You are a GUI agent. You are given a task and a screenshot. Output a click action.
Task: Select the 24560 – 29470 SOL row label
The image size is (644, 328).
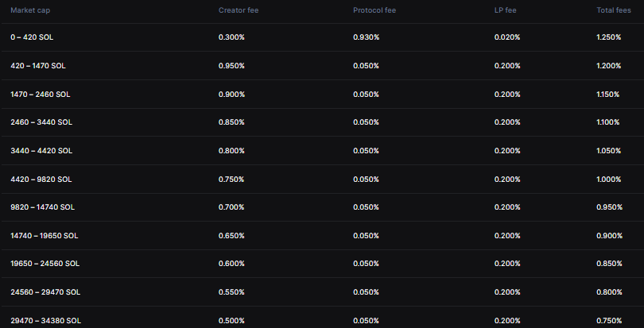pos(45,292)
